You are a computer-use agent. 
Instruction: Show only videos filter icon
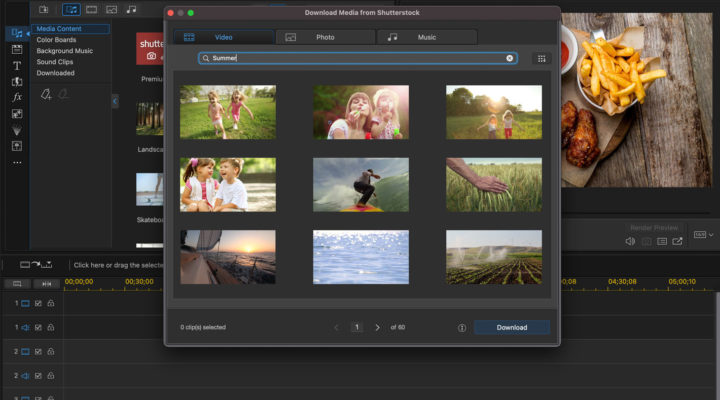click(91, 9)
